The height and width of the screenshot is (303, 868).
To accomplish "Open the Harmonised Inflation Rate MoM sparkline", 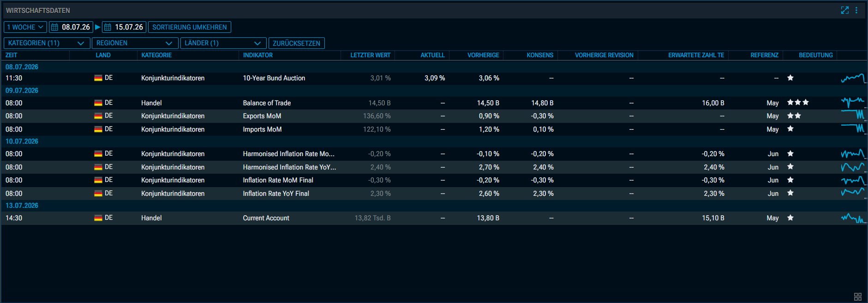I will click(x=853, y=153).
